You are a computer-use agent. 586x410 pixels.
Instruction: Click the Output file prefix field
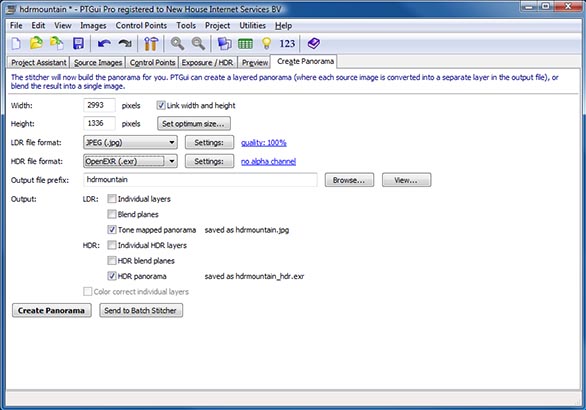tap(200, 180)
